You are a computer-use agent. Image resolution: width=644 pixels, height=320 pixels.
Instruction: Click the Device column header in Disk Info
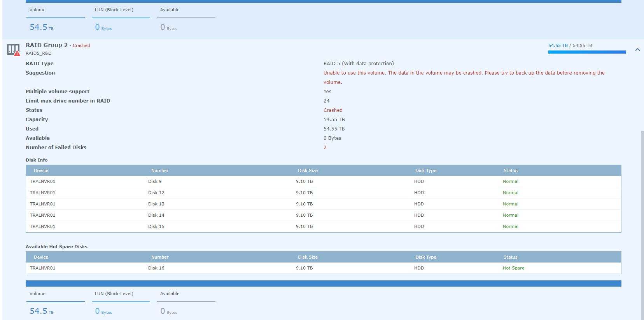coord(41,170)
